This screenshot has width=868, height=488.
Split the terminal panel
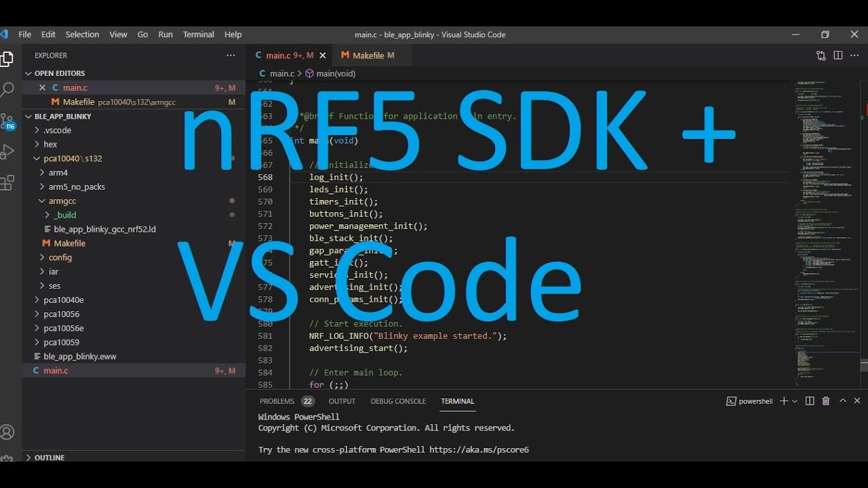pyautogui.click(x=810, y=401)
